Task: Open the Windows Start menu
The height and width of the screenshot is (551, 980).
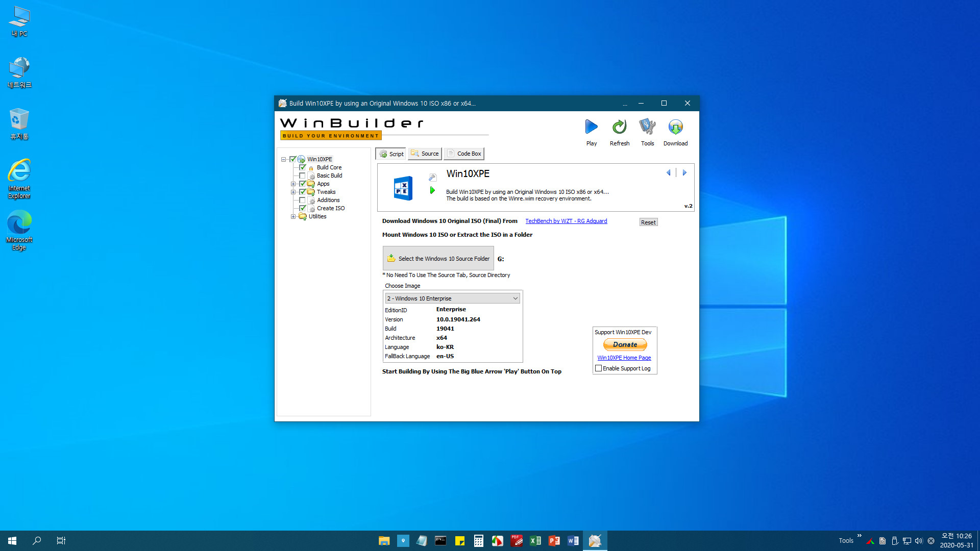Action: tap(12, 541)
